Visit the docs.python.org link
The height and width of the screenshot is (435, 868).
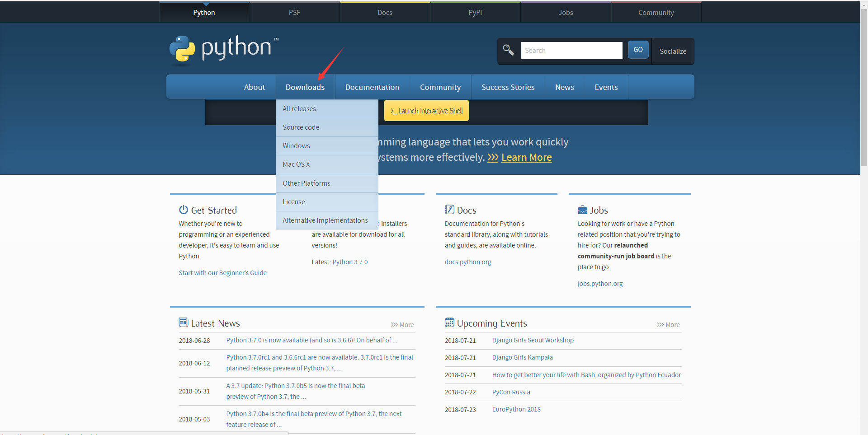[x=468, y=262]
